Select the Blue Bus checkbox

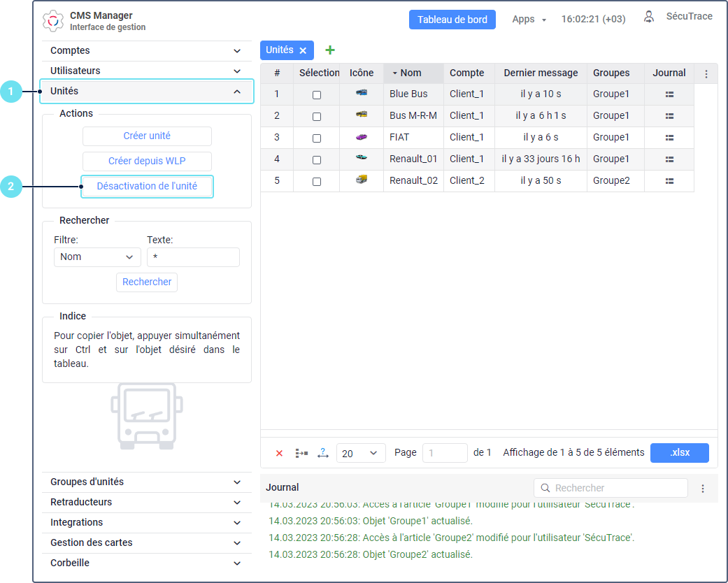coord(317,95)
